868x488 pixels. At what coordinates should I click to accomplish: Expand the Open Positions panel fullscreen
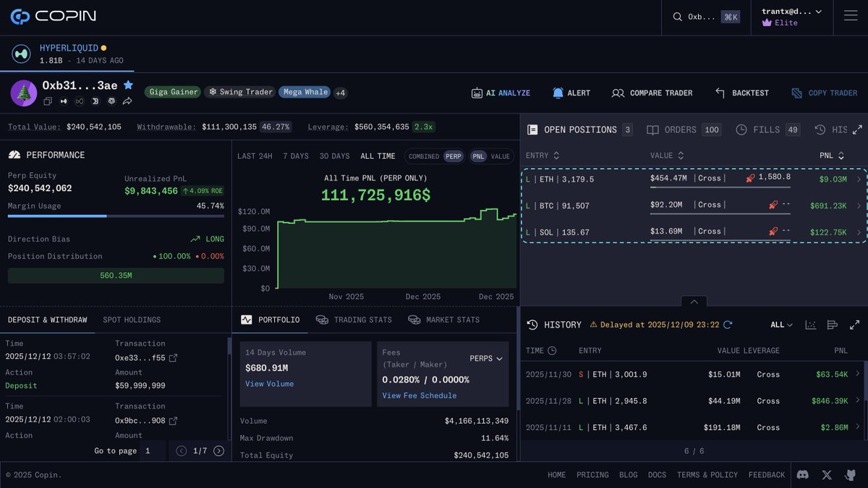pos(857,130)
